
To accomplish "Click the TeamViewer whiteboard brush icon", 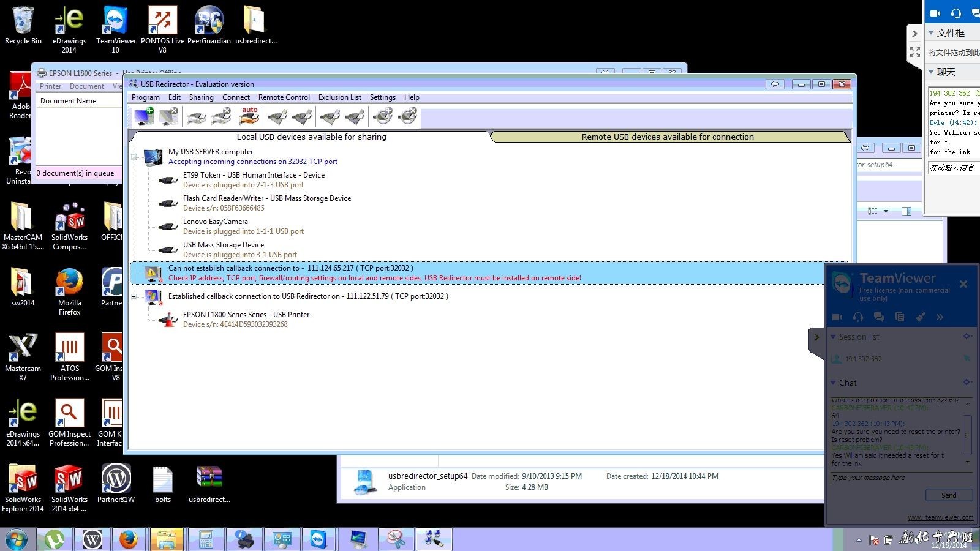I will pos(920,317).
